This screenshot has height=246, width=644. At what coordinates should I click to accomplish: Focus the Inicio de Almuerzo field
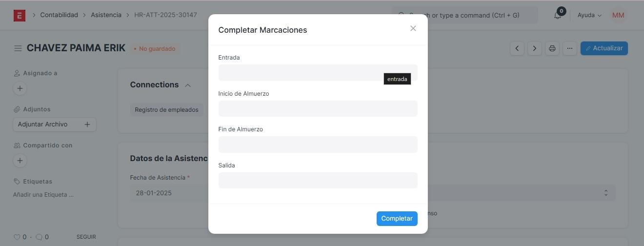click(318, 108)
